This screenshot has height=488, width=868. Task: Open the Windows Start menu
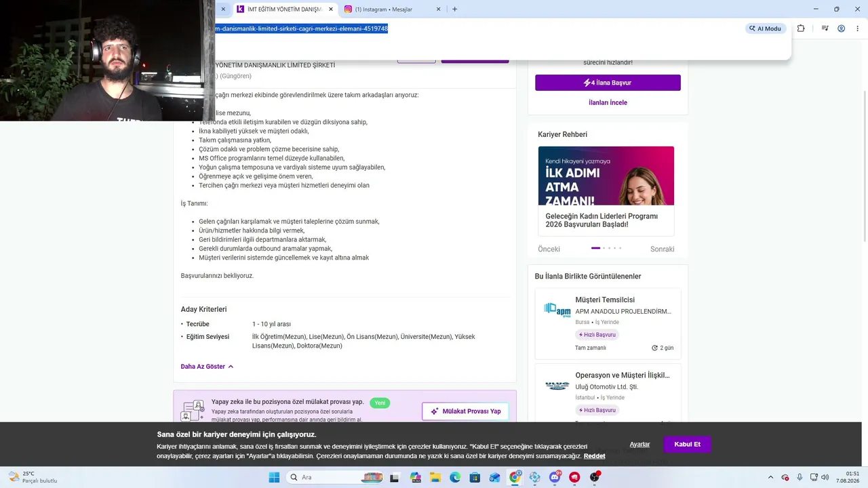point(274,477)
